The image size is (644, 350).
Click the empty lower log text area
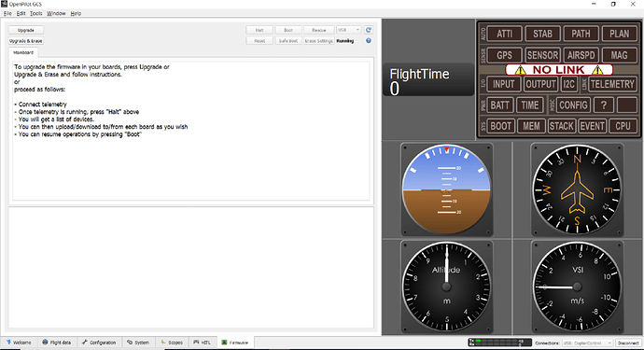pyautogui.click(x=191, y=268)
